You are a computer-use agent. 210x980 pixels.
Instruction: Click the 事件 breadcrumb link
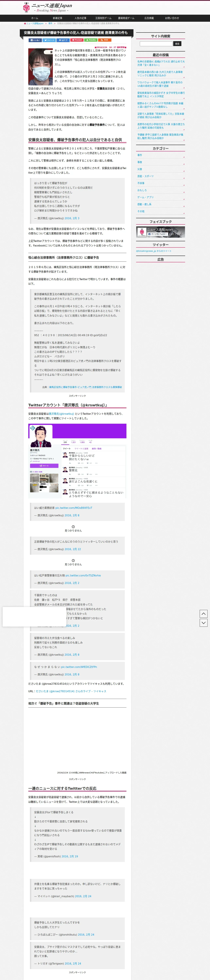click(50, 24)
